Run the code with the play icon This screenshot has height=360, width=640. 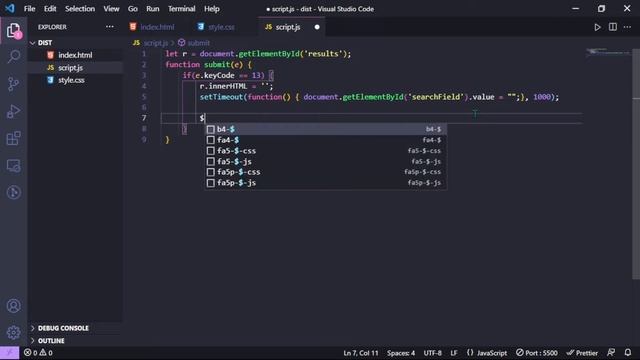coord(597,27)
